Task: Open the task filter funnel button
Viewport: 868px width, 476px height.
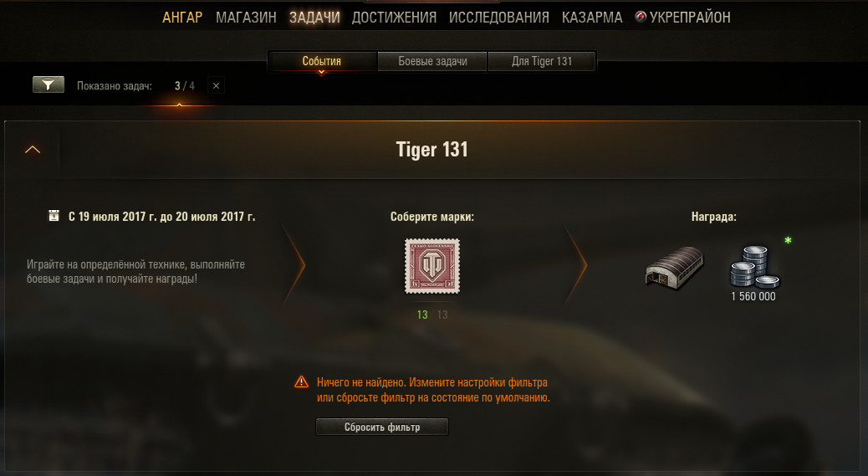Action: [49, 84]
